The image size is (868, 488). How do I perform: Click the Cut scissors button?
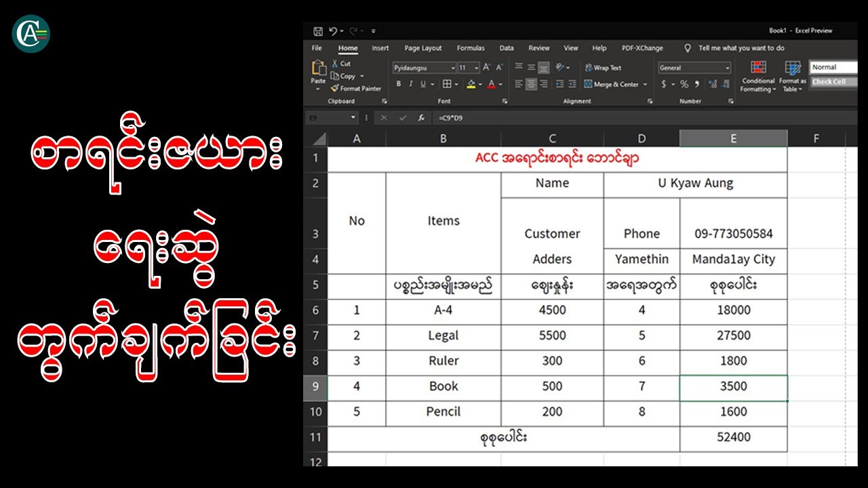341,64
